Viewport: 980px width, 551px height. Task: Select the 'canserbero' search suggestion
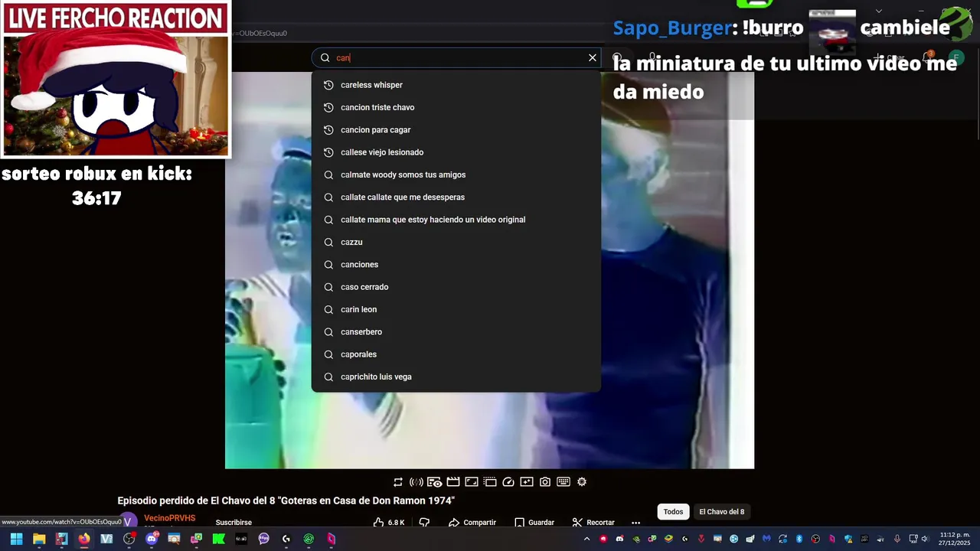coord(456,332)
